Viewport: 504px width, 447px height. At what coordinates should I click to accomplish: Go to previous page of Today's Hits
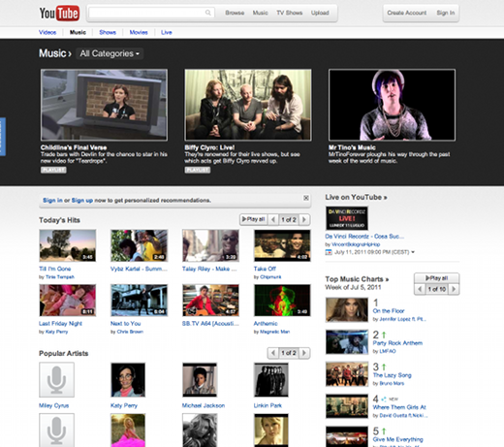click(x=273, y=219)
